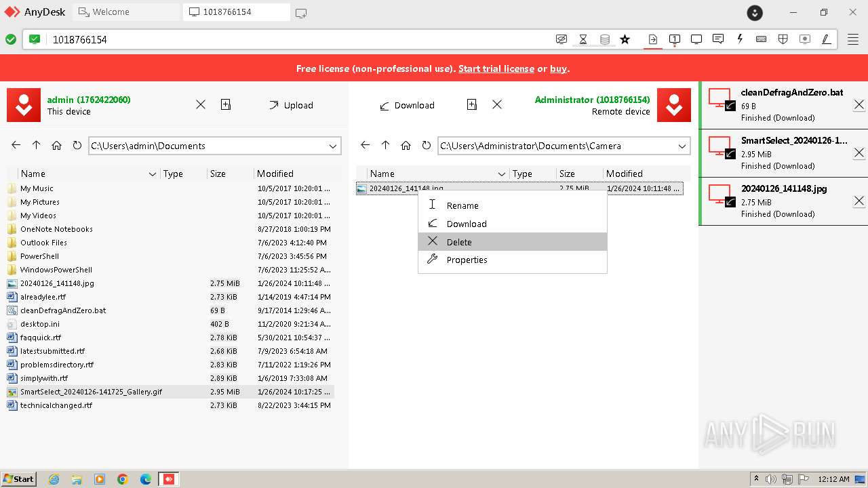Click the monitor display settings icon
Screen dimensions: 868x488
pos(696,39)
